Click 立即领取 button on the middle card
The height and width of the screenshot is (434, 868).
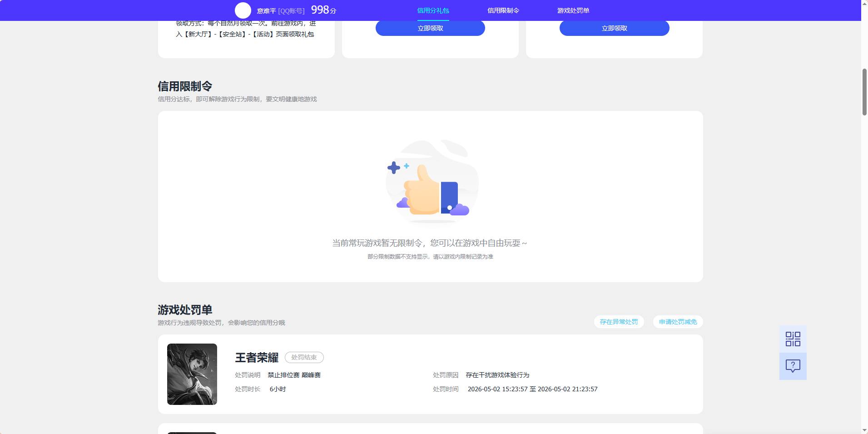click(430, 28)
